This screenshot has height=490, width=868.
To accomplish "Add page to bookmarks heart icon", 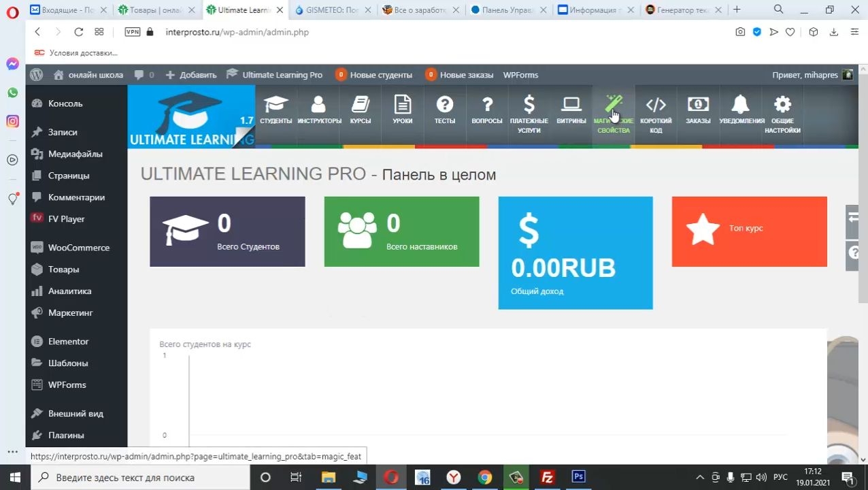I will tap(790, 32).
